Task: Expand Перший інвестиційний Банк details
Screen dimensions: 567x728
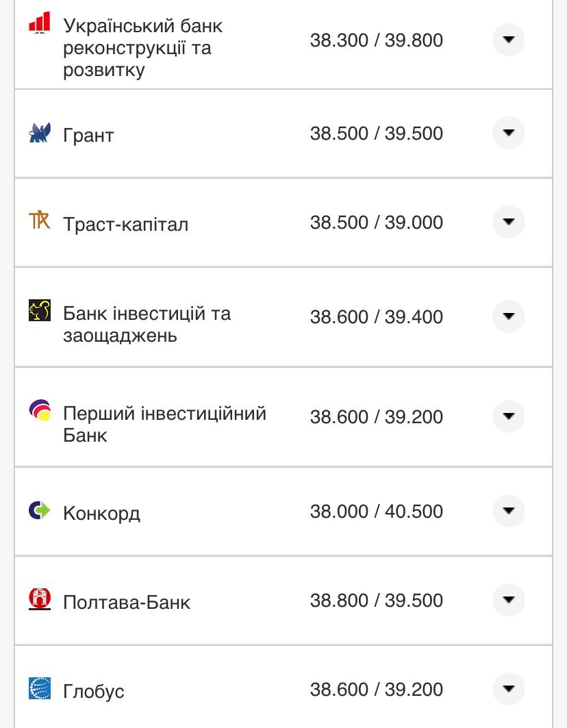Action: pos(508,416)
